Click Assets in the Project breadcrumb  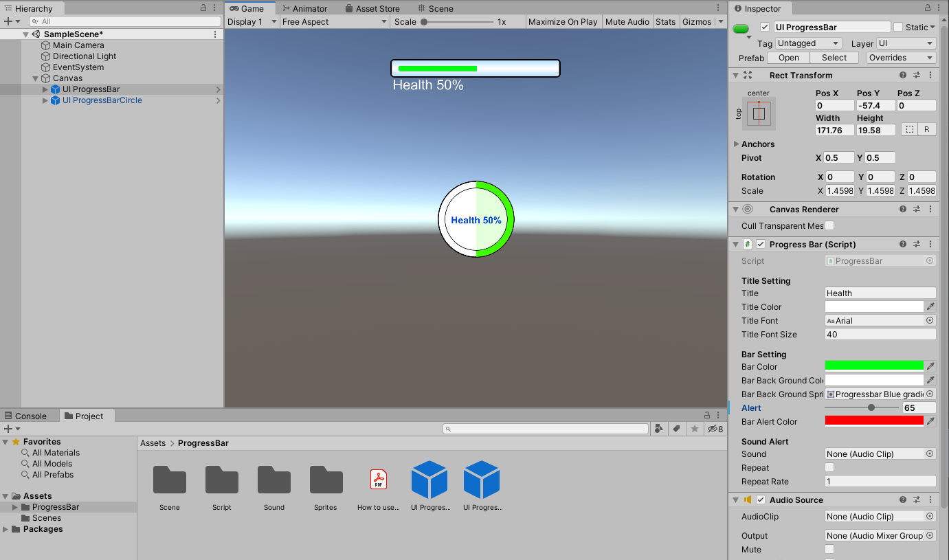153,443
